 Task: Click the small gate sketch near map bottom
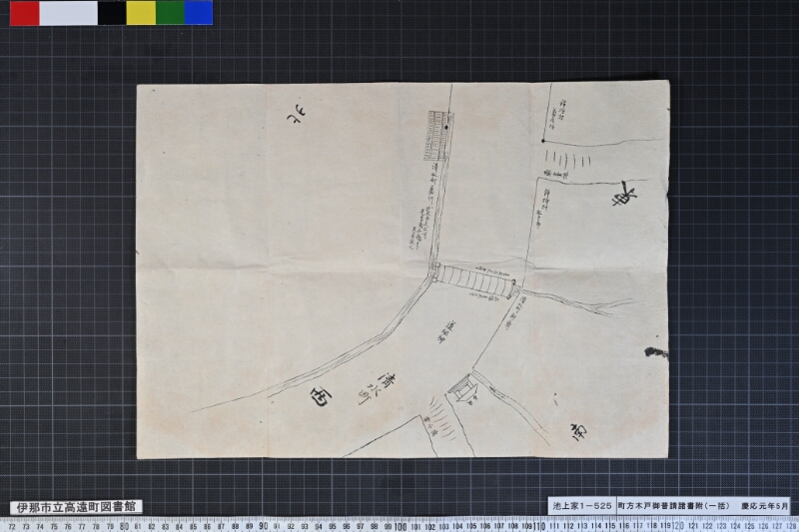coord(463,389)
